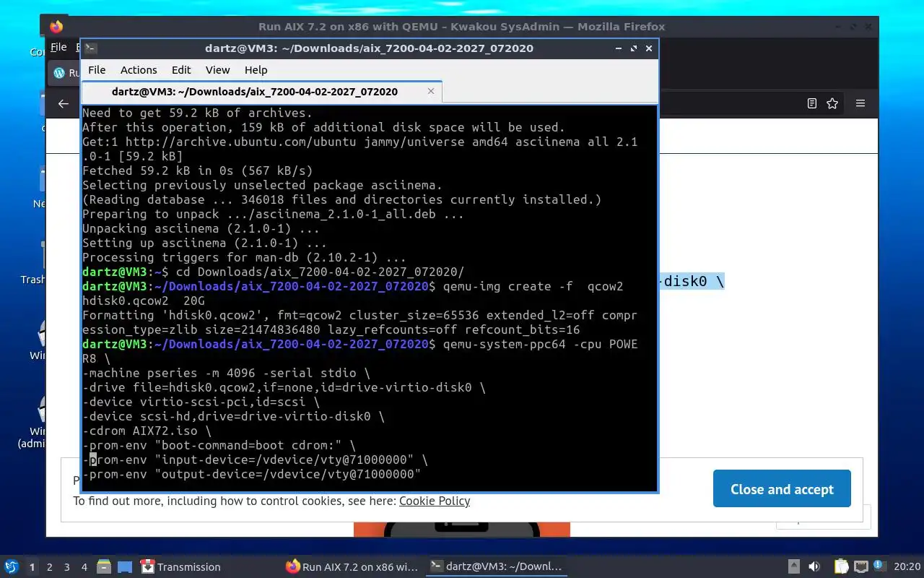Switch to Firefox from the taskbar
The width and height of the screenshot is (924, 578).
pos(352,567)
